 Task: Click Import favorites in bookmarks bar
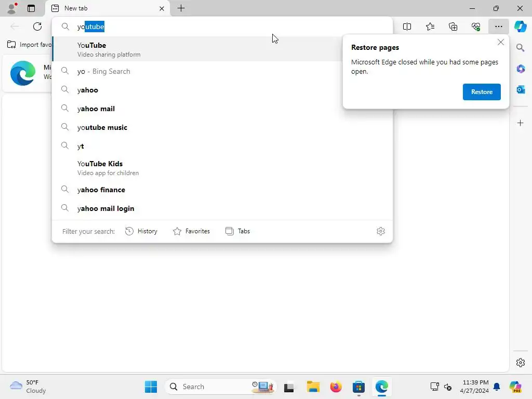[29, 45]
